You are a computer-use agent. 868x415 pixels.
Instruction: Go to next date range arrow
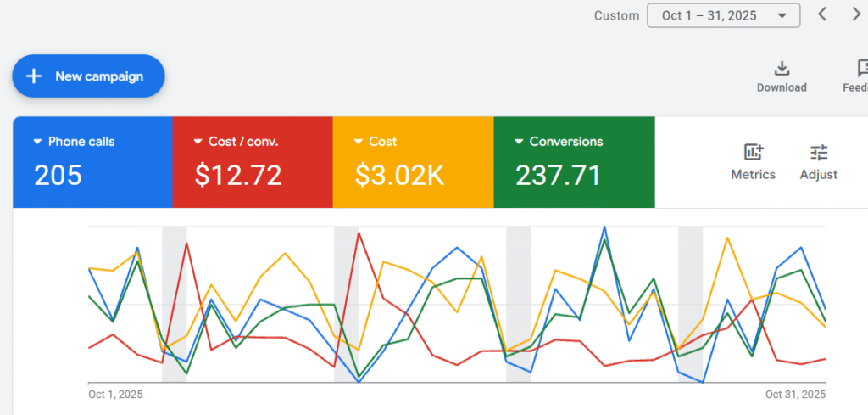pyautogui.click(x=856, y=14)
